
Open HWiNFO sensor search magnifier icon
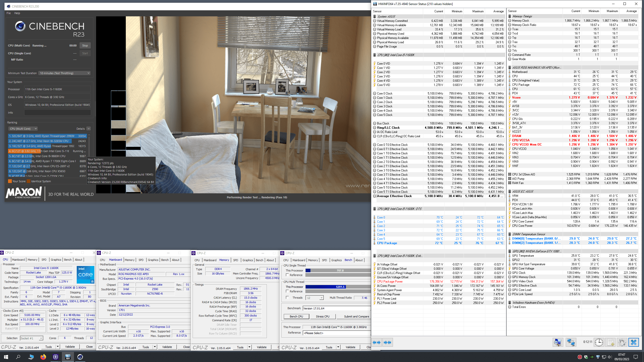(x=558, y=342)
